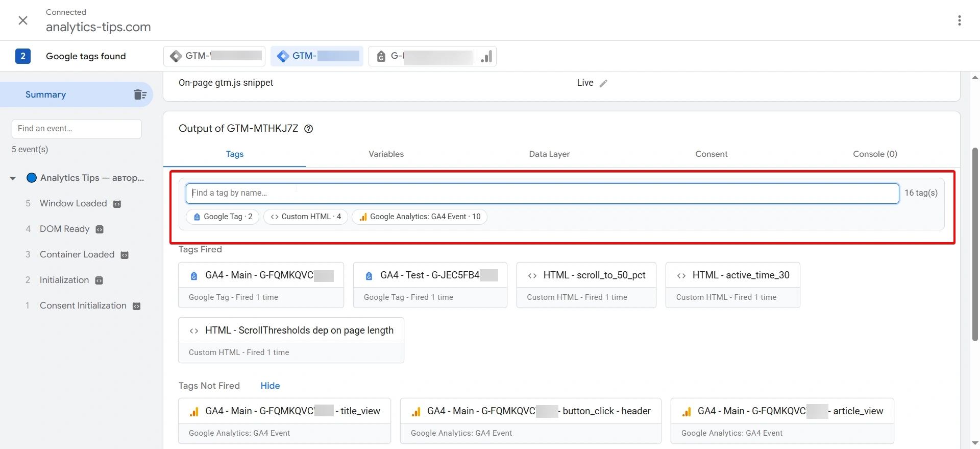Switch to the Data Layer tab
The image size is (980, 449).
(549, 154)
